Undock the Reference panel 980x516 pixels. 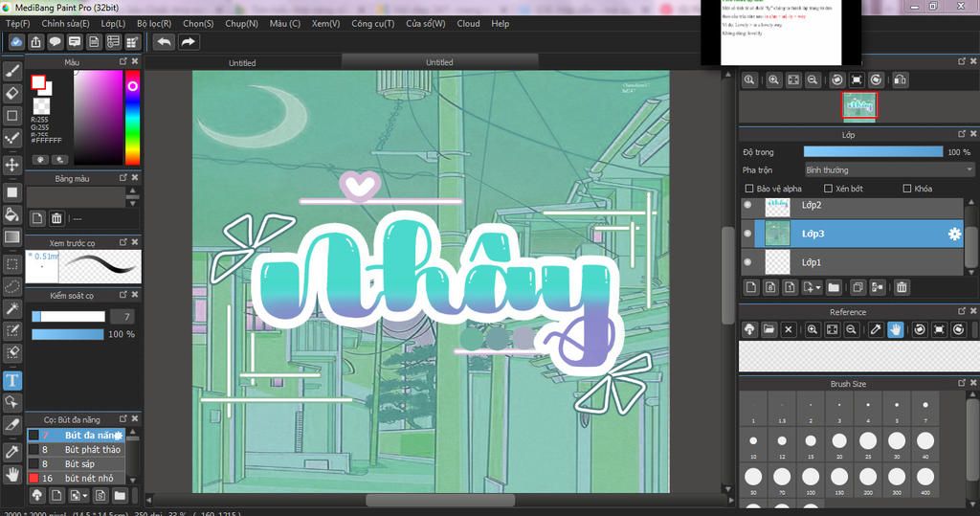(962, 311)
